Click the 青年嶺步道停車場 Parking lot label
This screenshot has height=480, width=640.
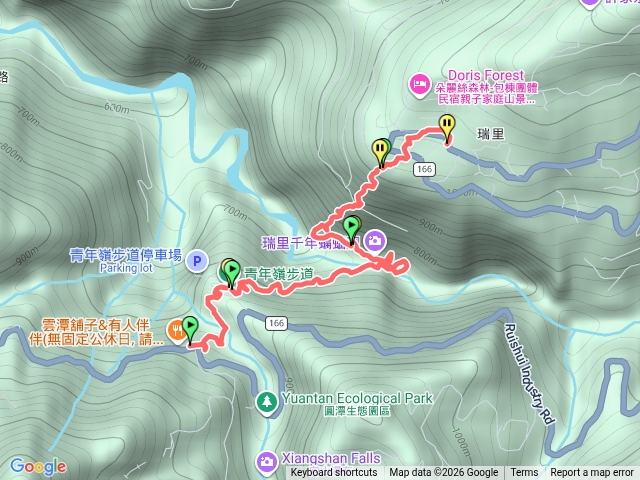point(126,260)
